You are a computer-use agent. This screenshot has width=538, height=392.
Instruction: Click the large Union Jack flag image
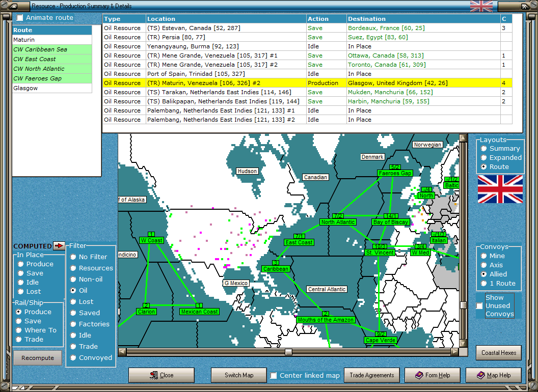coord(500,189)
